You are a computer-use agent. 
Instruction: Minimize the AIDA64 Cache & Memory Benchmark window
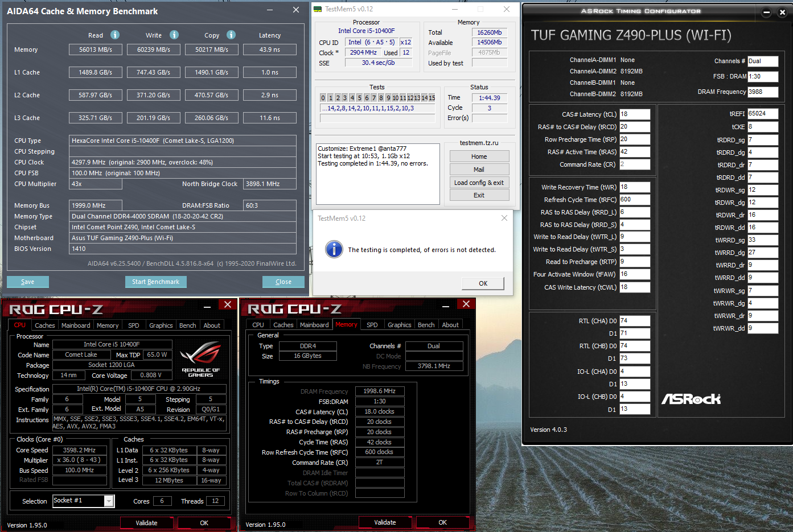coord(269,10)
